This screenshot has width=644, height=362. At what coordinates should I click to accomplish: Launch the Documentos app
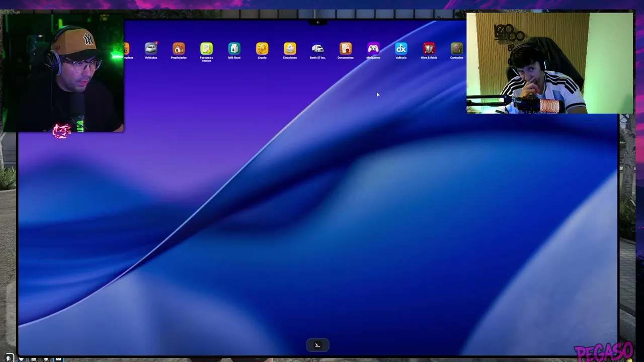tap(346, 49)
